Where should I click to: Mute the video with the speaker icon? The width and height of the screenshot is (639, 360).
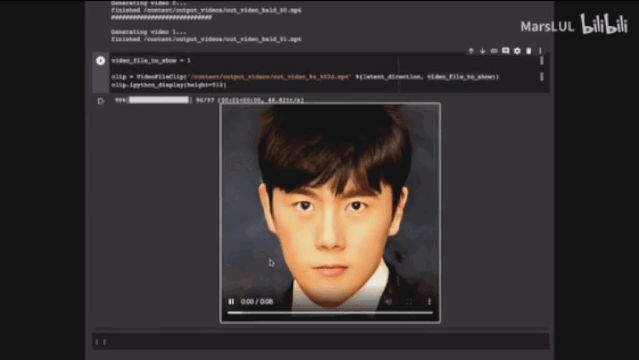coord(388,302)
